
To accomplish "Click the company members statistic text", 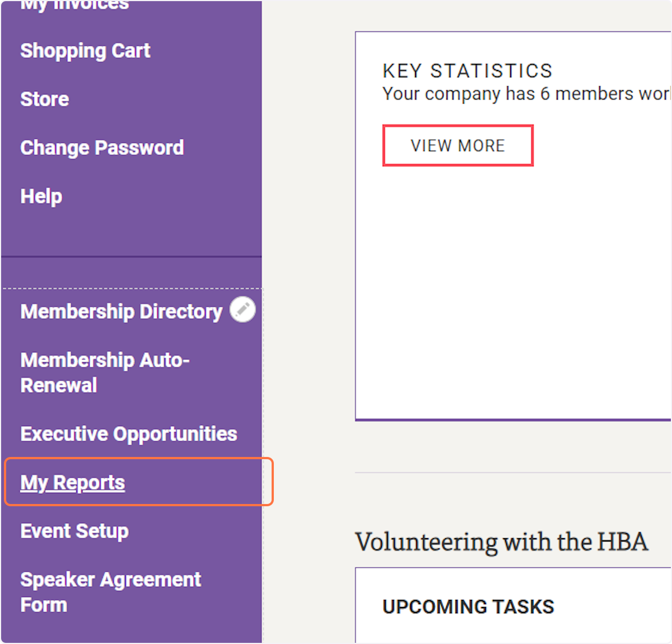I will [525, 94].
